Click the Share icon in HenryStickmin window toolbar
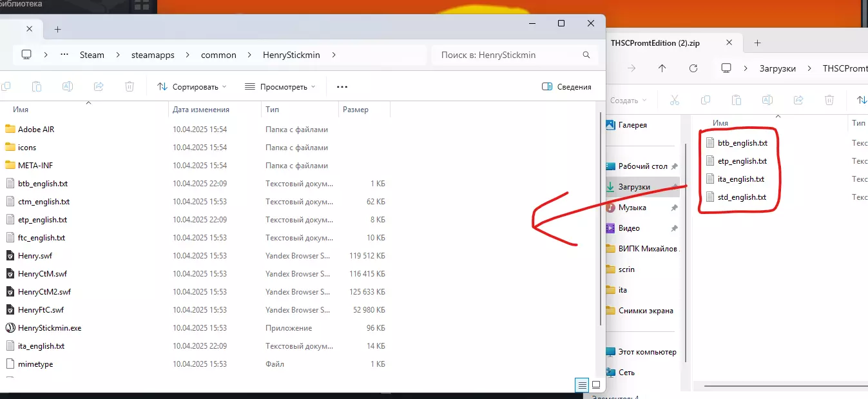The width and height of the screenshot is (868, 399). tap(99, 86)
